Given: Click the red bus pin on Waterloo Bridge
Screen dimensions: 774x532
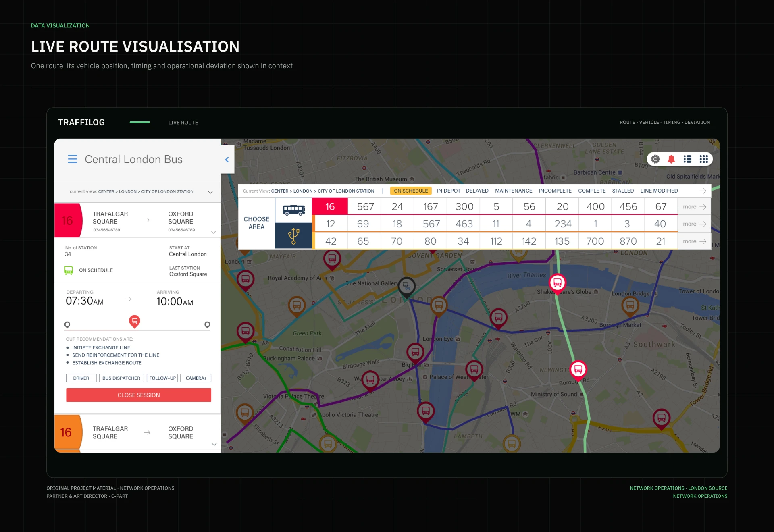Looking at the screenshot, I should 498,318.
